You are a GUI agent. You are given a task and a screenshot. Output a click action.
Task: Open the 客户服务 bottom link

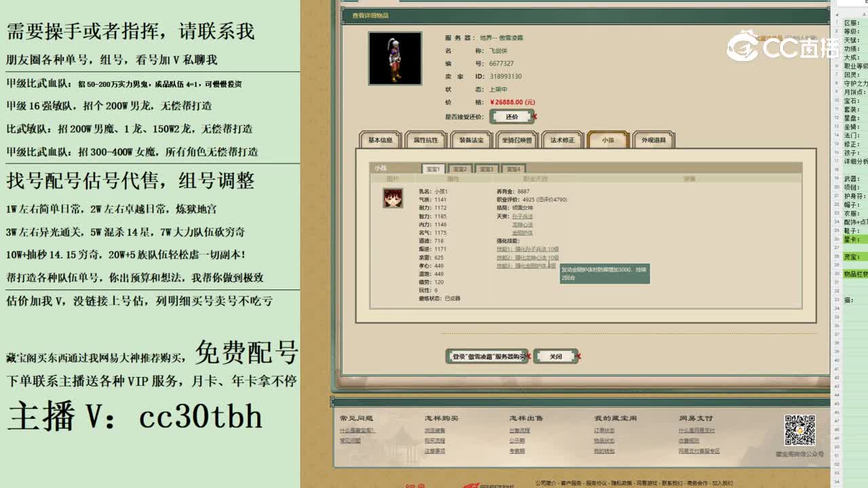click(571, 483)
